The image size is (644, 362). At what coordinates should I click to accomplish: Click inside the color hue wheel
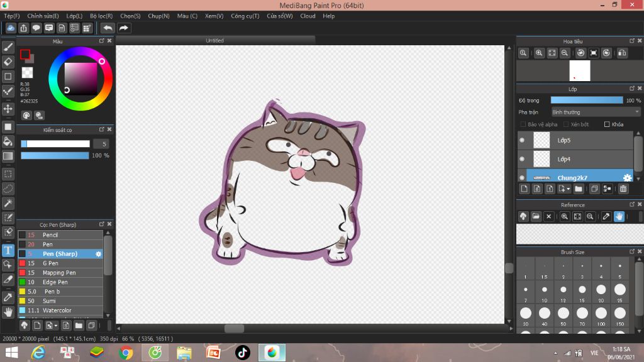pos(80,79)
